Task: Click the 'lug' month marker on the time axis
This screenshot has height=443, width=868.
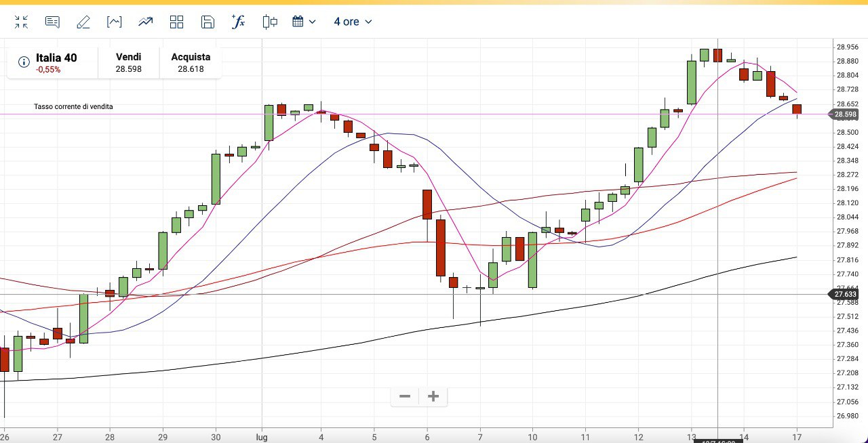Action: pos(262,438)
